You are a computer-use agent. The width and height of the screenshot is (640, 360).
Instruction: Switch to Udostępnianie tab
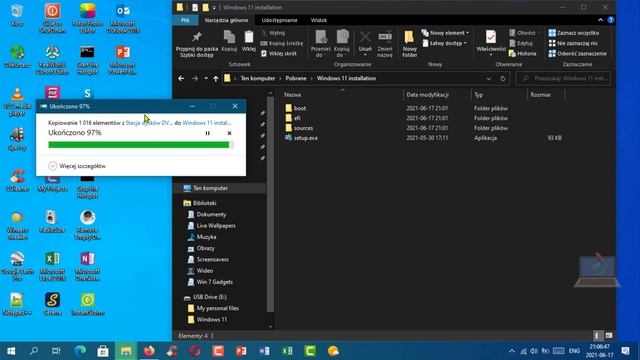279,20
